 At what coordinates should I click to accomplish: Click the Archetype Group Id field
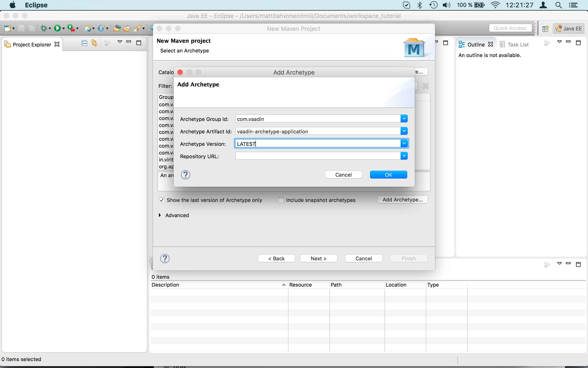(x=318, y=119)
